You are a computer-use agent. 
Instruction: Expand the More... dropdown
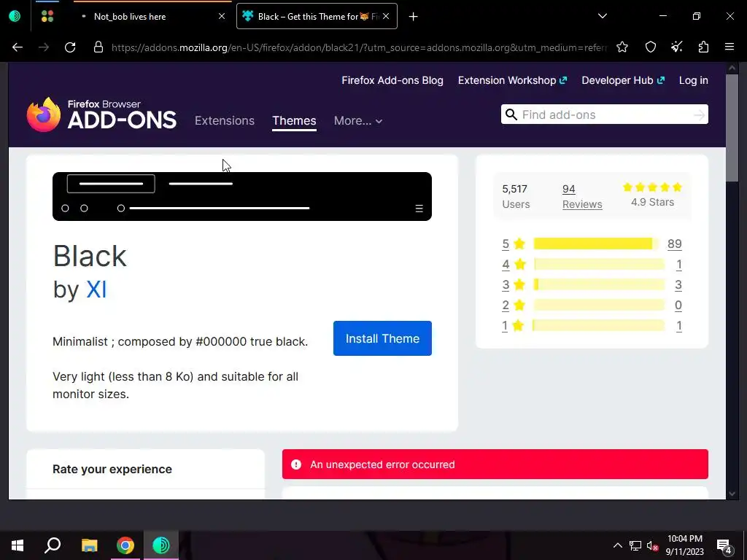[x=357, y=120]
